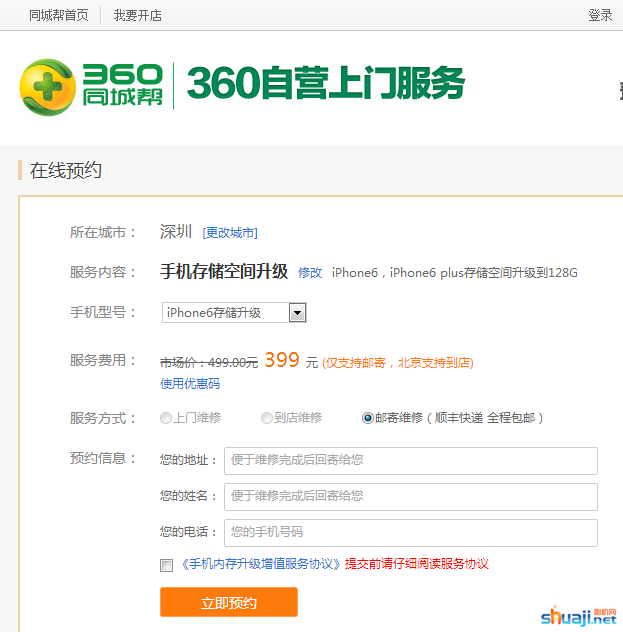This screenshot has width=623, height=632.
Task: Click the iPhone6 plus存储空间升级到128G description
Action: click(x=455, y=273)
